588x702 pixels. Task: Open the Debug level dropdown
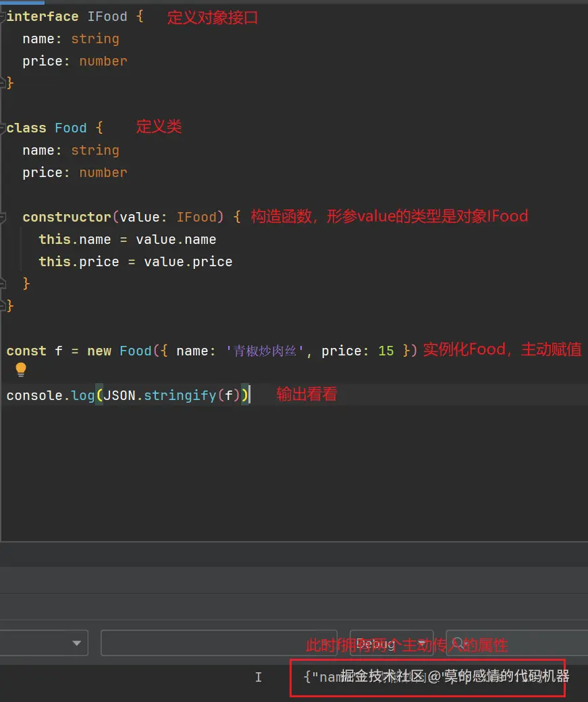391,643
